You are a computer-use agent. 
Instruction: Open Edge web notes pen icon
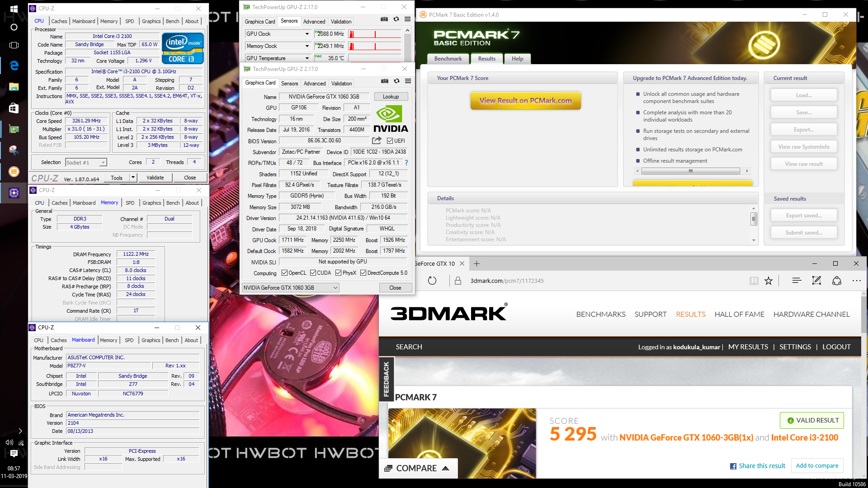[816, 281]
